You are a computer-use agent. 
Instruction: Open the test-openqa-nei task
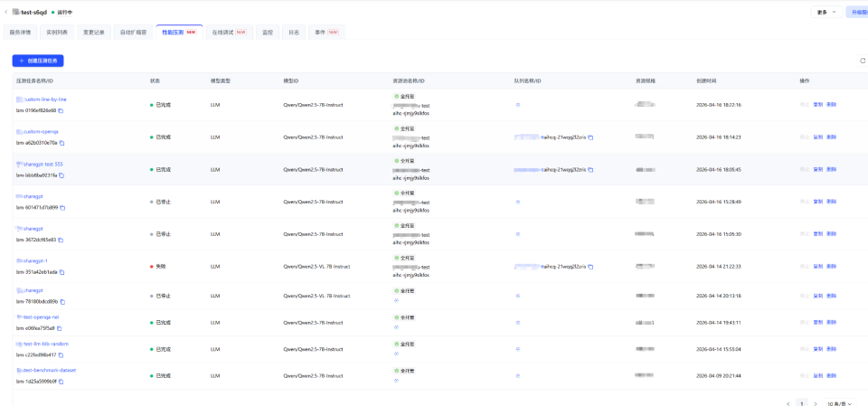point(38,317)
